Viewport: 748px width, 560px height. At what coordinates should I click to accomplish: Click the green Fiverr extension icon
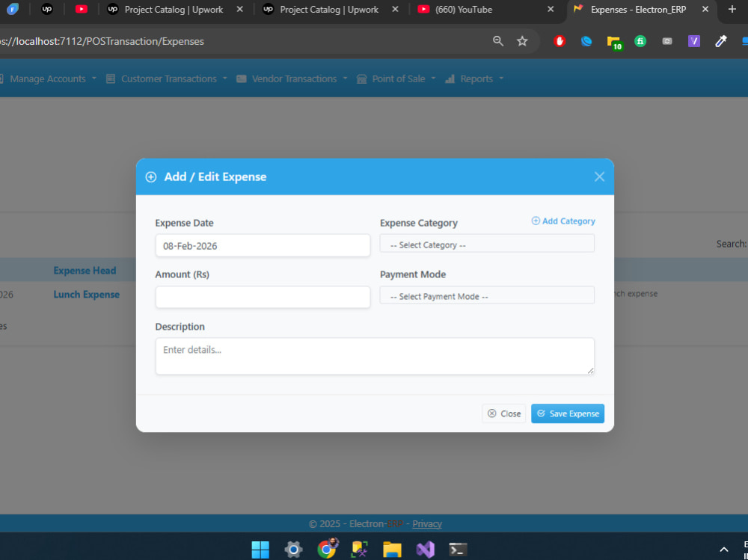click(x=640, y=42)
